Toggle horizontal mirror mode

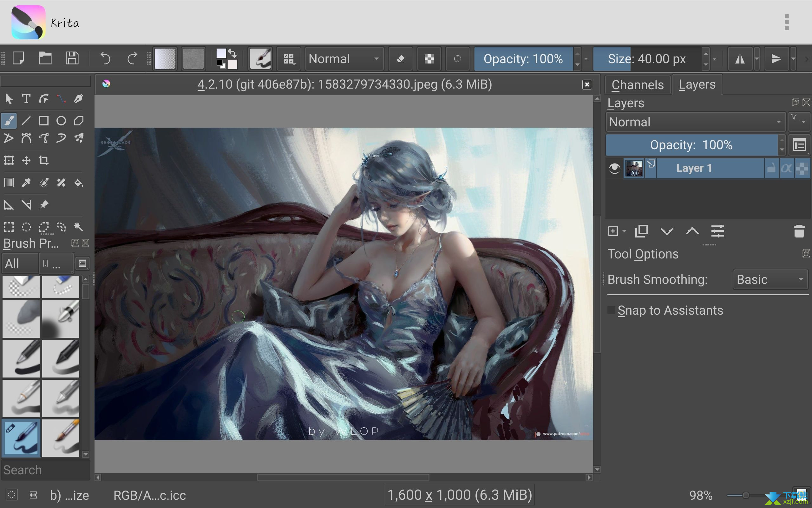[740, 59]
